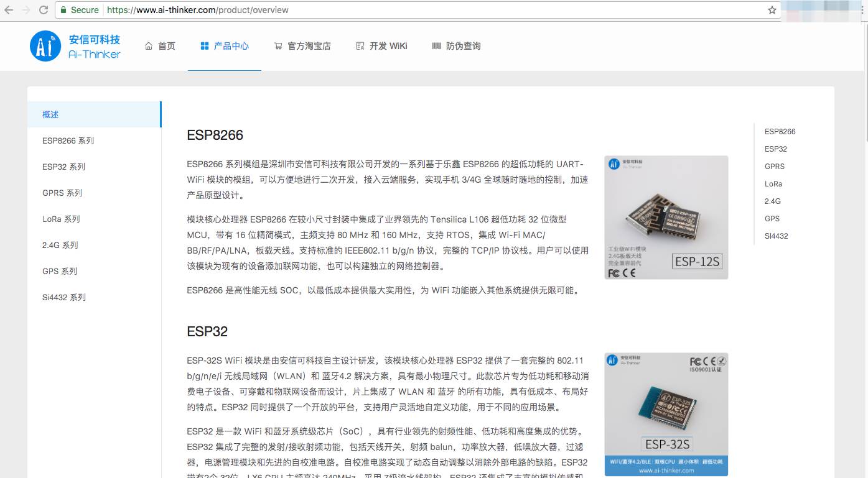Jump to ESP32 in the right anchor list
868x478 pixels.
click(776, 149)
